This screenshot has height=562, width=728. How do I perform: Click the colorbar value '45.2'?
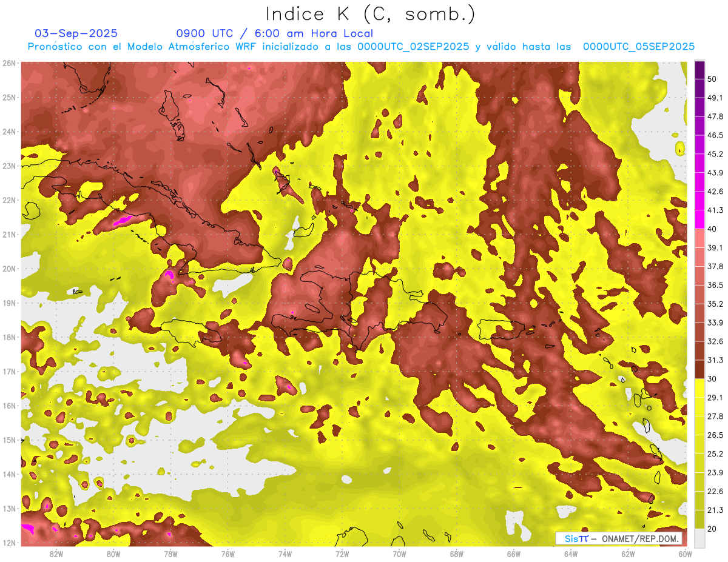pyautogui.click(x=715, y=154)
